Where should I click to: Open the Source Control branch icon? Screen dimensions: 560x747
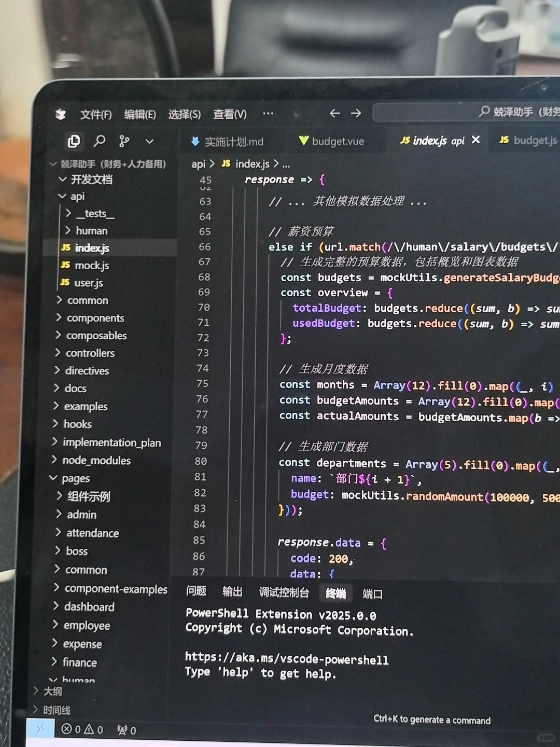coord(124,141)
